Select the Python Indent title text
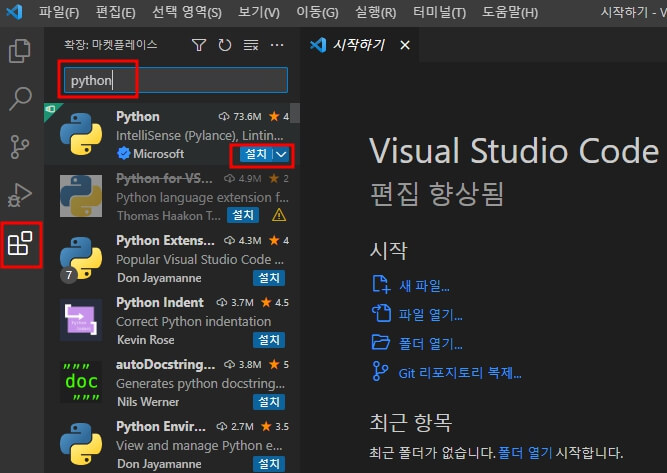Viewport: 667px width, 473px height. [x=160, y=302]
